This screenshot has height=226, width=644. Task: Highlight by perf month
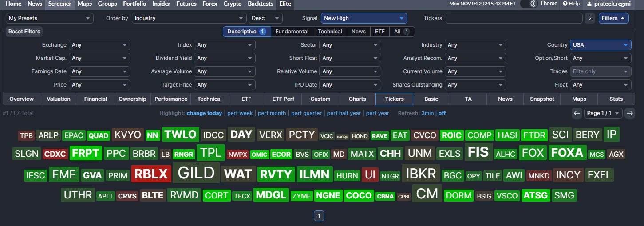[272, 113]
